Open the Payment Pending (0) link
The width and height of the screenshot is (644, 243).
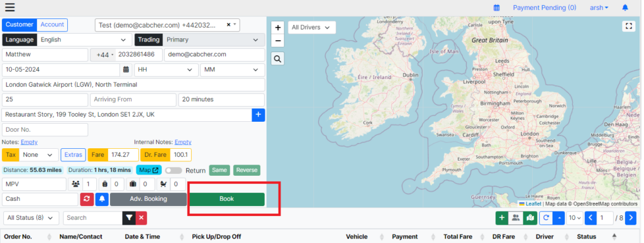(x=544, y=8)
